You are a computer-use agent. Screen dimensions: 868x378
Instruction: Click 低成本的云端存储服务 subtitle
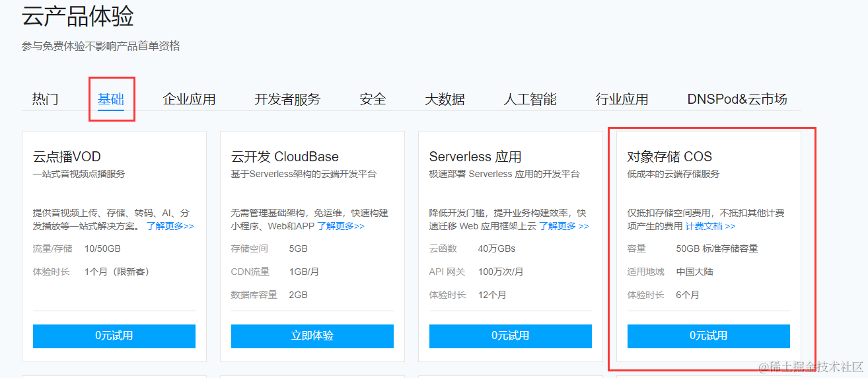pyautogui.click(x=674, y=174)
